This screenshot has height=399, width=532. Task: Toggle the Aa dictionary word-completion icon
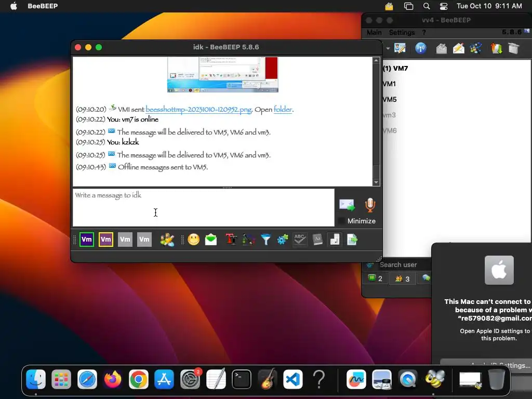pyautogui.click(x=317, y=240)
